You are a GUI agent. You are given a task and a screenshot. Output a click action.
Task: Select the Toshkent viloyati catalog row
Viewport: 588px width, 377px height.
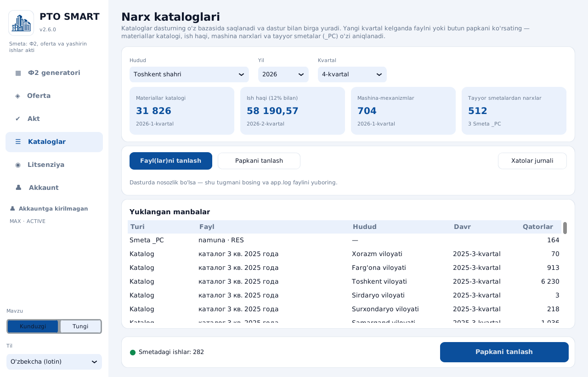(345, 281)
